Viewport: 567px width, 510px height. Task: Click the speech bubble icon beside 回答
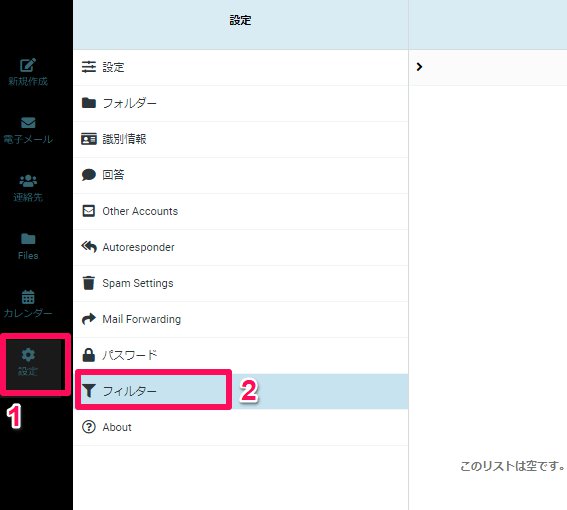tap(89, 175)
